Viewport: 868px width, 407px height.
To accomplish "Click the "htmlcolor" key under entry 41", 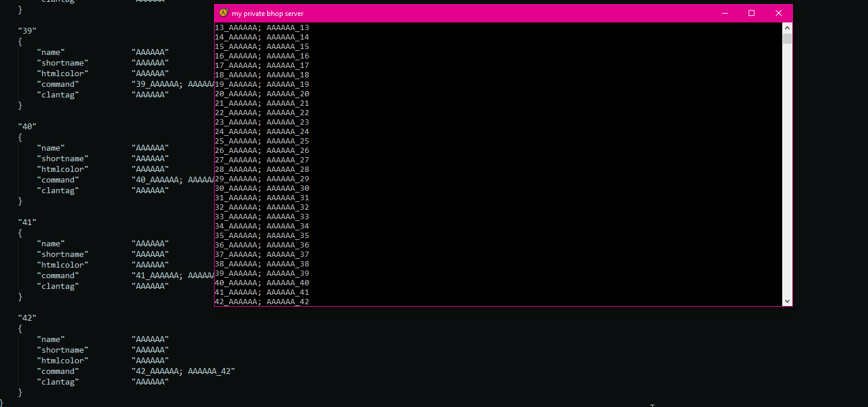I will point(63,265).
